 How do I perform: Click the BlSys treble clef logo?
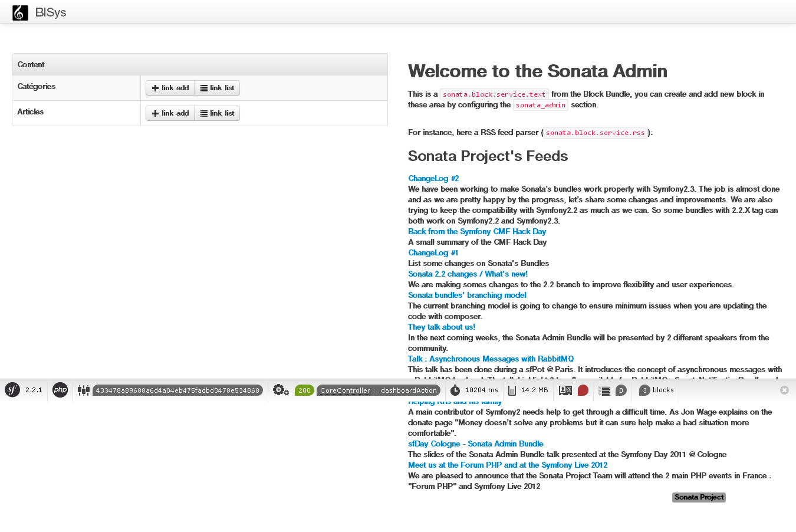coord(20,12)
